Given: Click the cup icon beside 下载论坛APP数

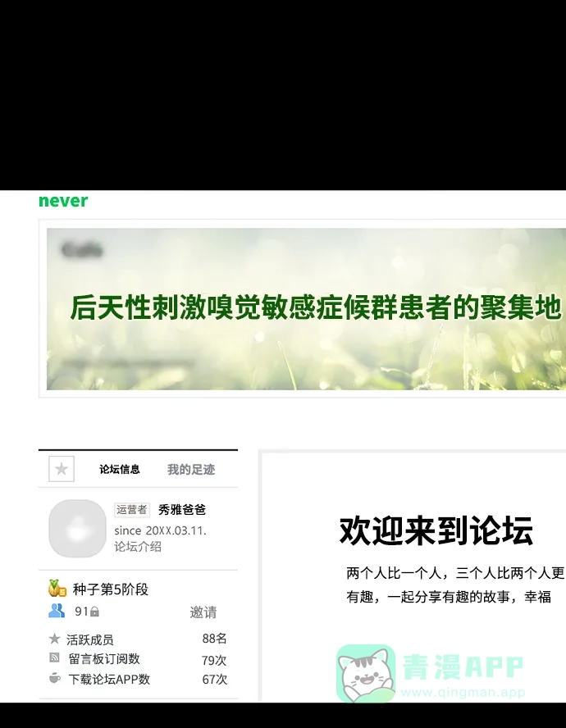Looking at the screenshot, I should [x=54, y=678].
